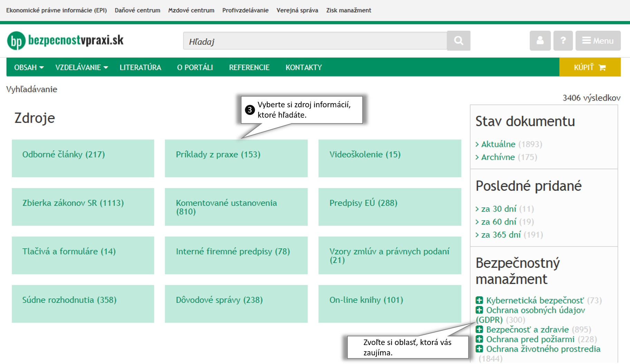The image size is (630, 364).
Task: Expand Ochrana pred požiarmi plus icon
Action: click(479, 339)
